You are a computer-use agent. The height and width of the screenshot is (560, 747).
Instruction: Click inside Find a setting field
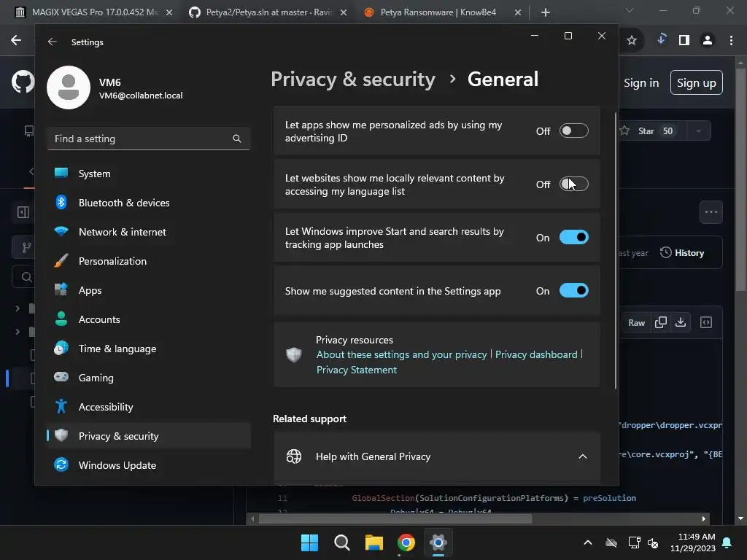click(x=149, y=139)
